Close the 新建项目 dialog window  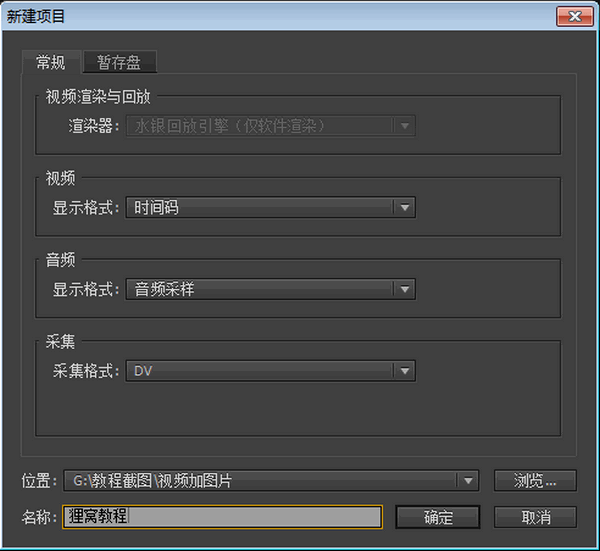coord(575,16)
